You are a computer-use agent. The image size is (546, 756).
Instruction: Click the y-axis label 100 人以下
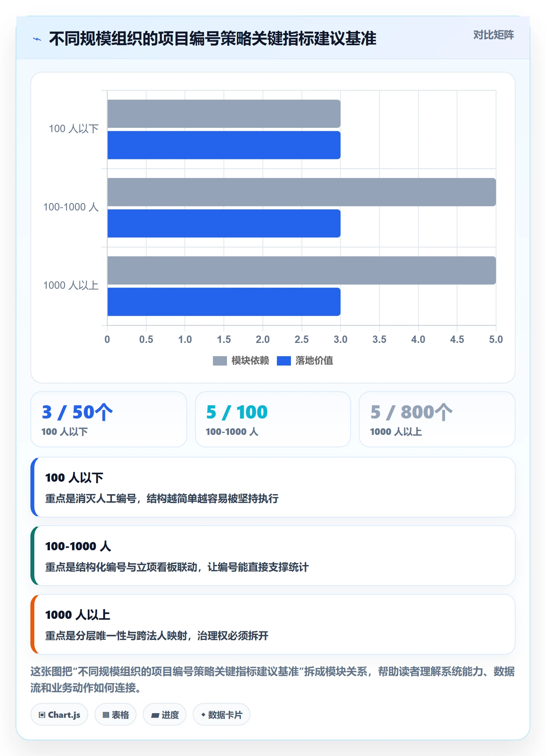click(74, 129)
